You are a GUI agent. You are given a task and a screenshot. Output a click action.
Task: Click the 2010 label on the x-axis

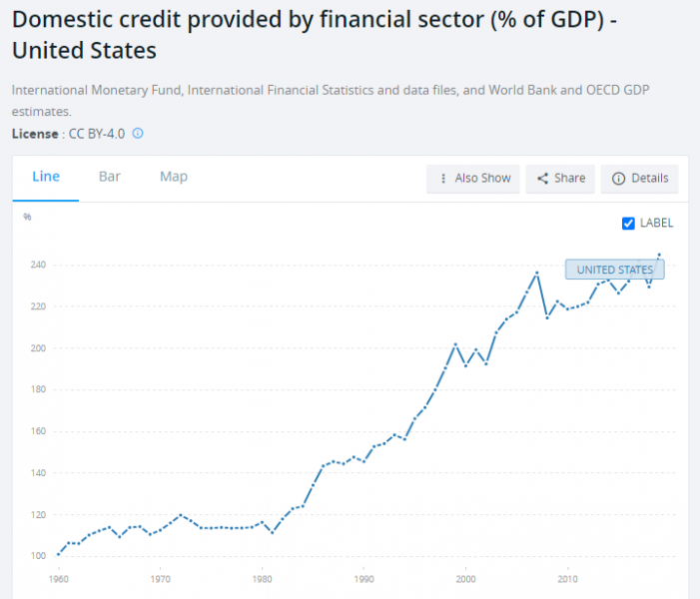[568, 578]
